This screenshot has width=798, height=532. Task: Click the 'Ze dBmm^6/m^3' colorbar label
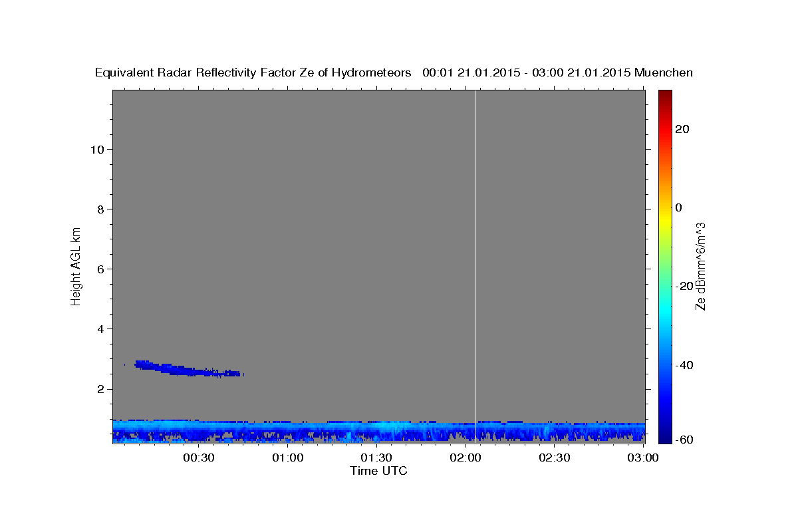[700, 266]
